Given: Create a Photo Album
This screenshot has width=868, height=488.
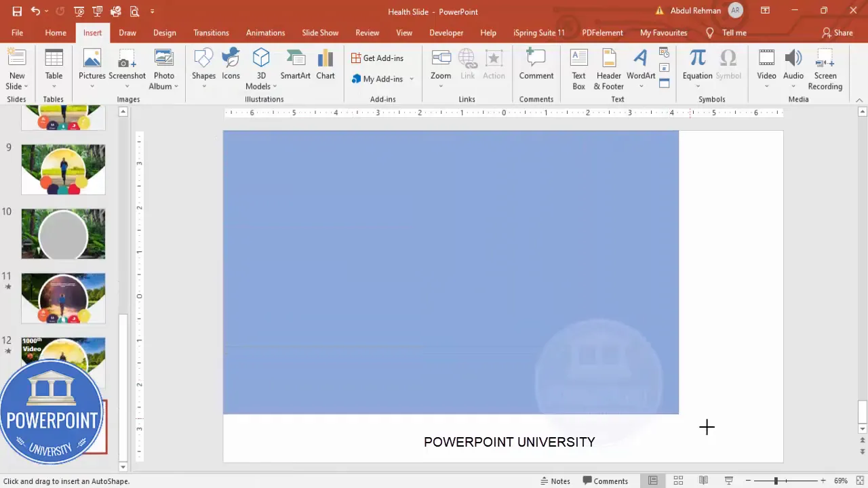Looking at the screenshot, I should point(163,69).
